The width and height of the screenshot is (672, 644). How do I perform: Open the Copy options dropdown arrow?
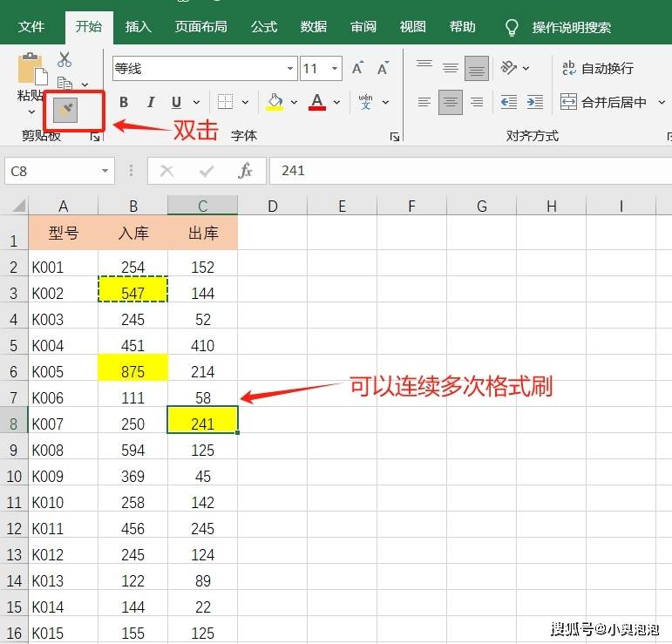click(85, 85)
